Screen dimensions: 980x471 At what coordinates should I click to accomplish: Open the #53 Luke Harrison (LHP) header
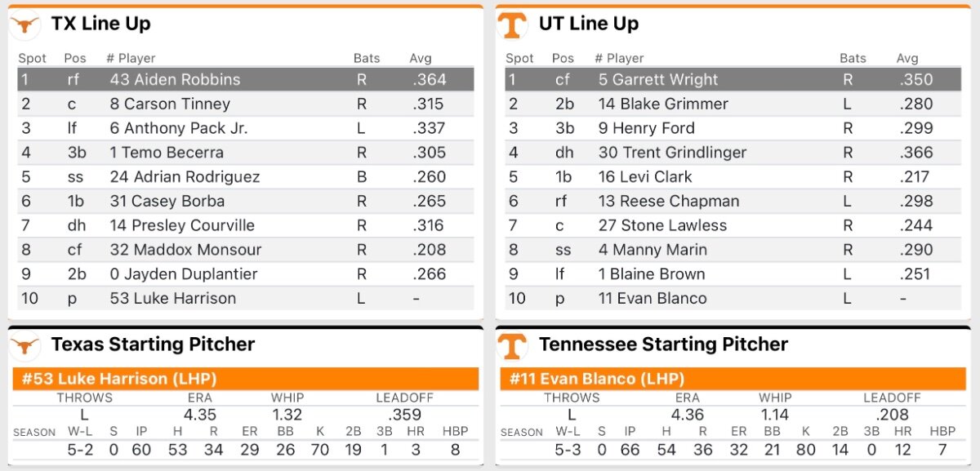pyautogui.click(x=245, y=379)
